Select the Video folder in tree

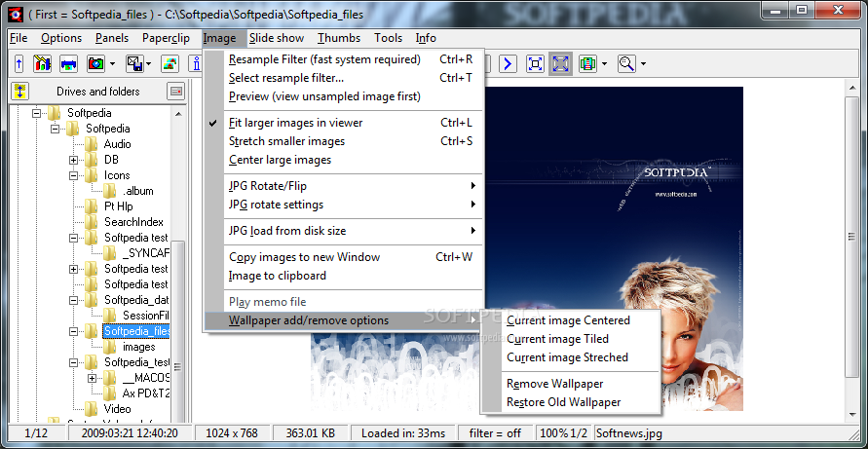117,409
